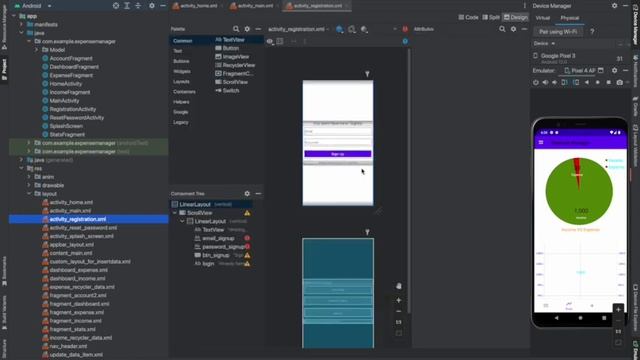Select the Virtual devices tab
The width and height of the screenshot is (640, 360).
coord(543,18)
